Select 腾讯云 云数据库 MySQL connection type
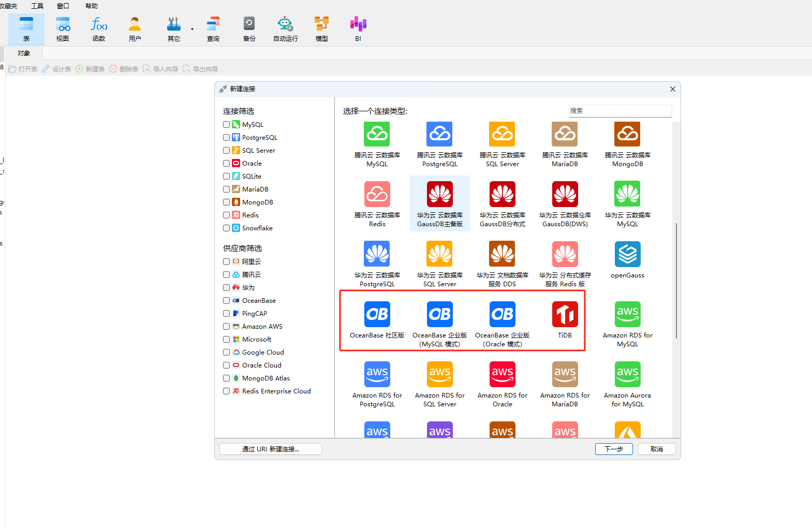Viewport: 812px width, 528px height. 377,144
